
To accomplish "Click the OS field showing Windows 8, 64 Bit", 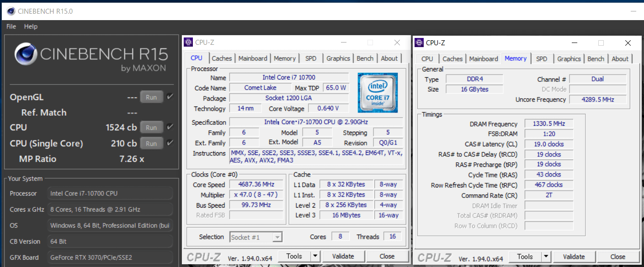I will (x=110, y=225).
